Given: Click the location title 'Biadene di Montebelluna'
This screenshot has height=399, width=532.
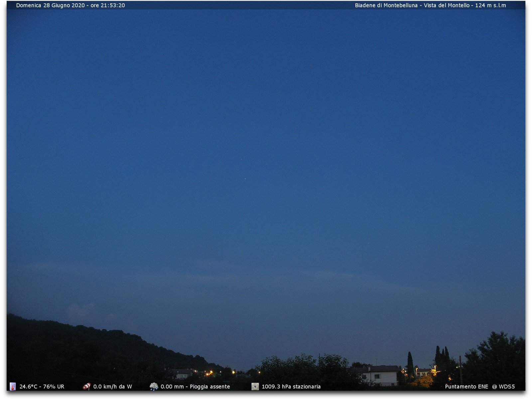Looking at the screenshot, I should point(386,5).
